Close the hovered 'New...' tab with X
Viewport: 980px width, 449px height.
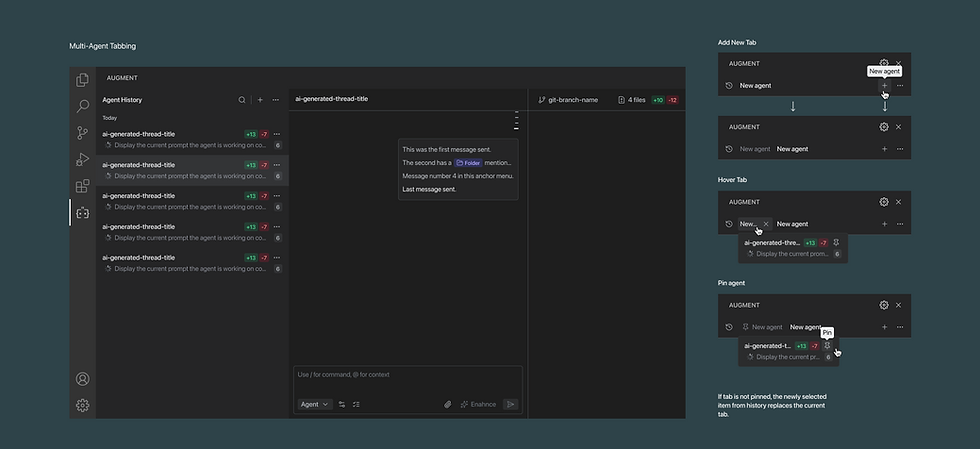coord(766,224)
